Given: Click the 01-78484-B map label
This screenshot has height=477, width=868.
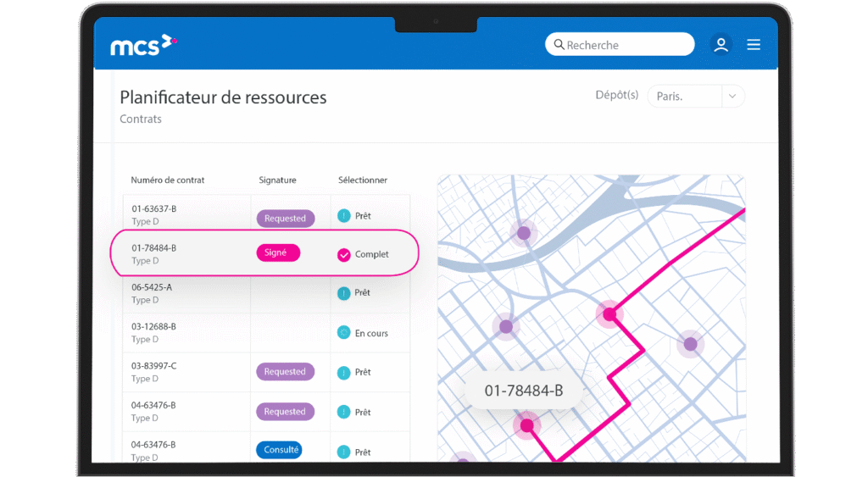Looking at the screenshot, I should pos(524,391).
